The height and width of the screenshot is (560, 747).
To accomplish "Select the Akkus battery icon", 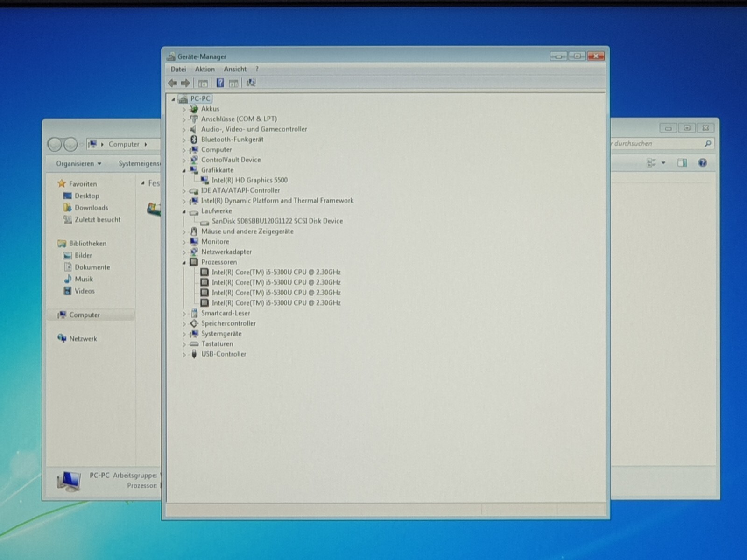I will click(x=194, y=109).
